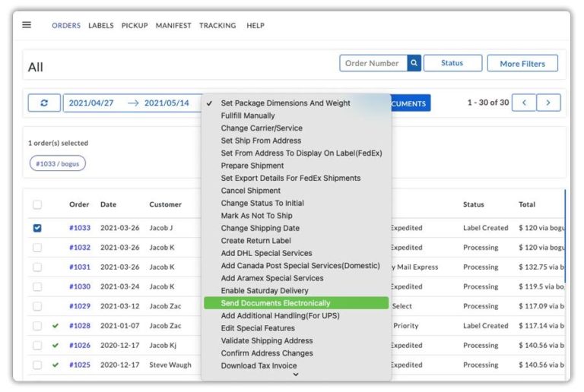Go to previous page of orders
This screenshot has width=584, height=392.
point(524,103)
